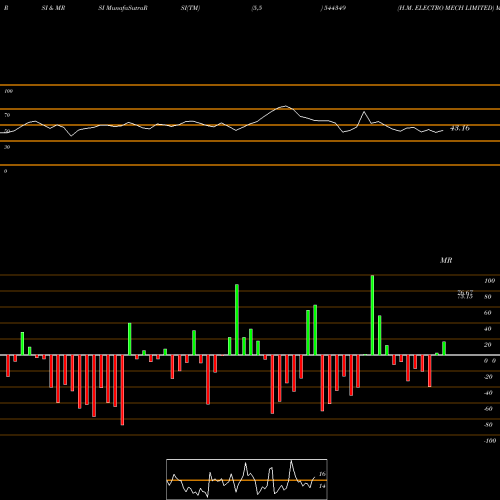Screen dimensions: 500x500
Task: Click the RSI axis label 100 at left
Action: [x=8, y=91]
